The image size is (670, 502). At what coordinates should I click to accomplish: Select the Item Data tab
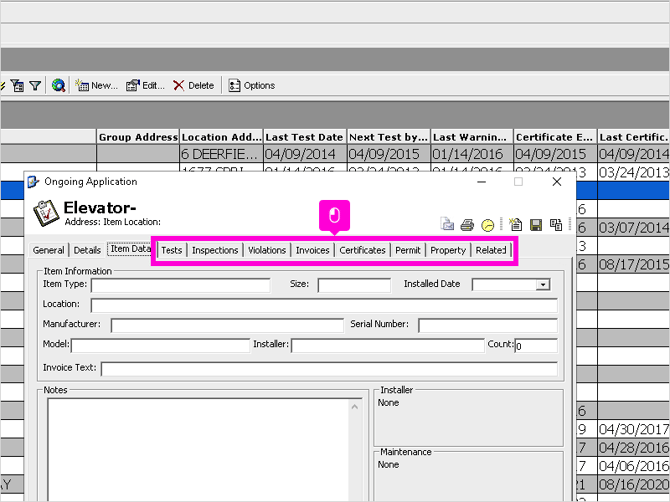point(130,249)
